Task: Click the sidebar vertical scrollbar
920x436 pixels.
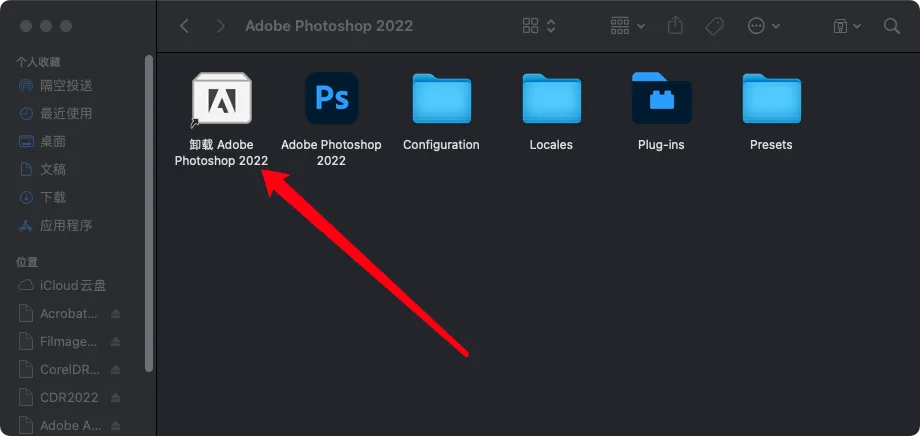Action: click(x=149, y=213)
